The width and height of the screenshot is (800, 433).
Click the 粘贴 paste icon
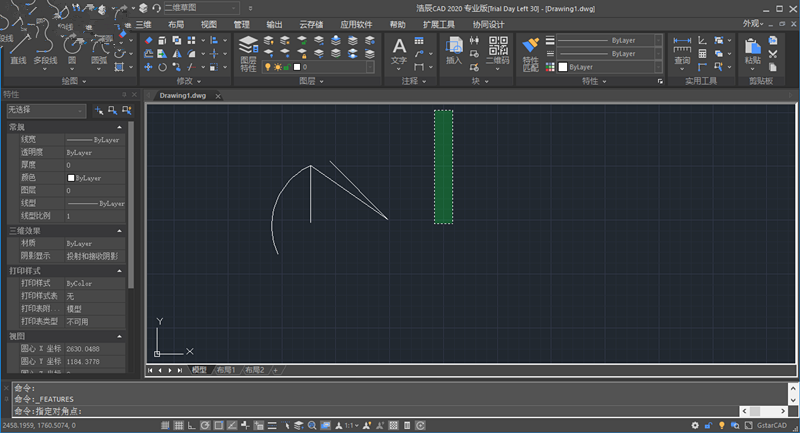(x=752, y=48)
